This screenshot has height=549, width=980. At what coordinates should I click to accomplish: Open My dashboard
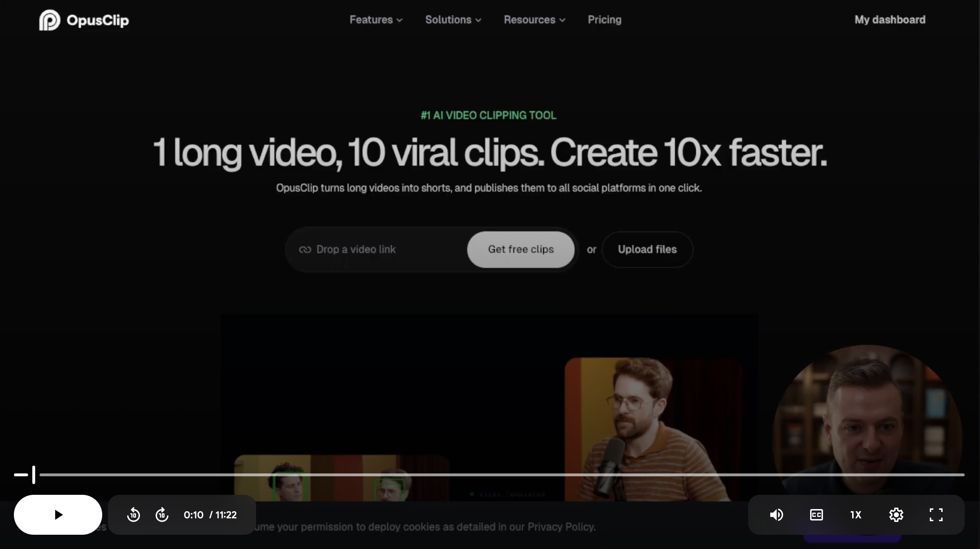890,20
